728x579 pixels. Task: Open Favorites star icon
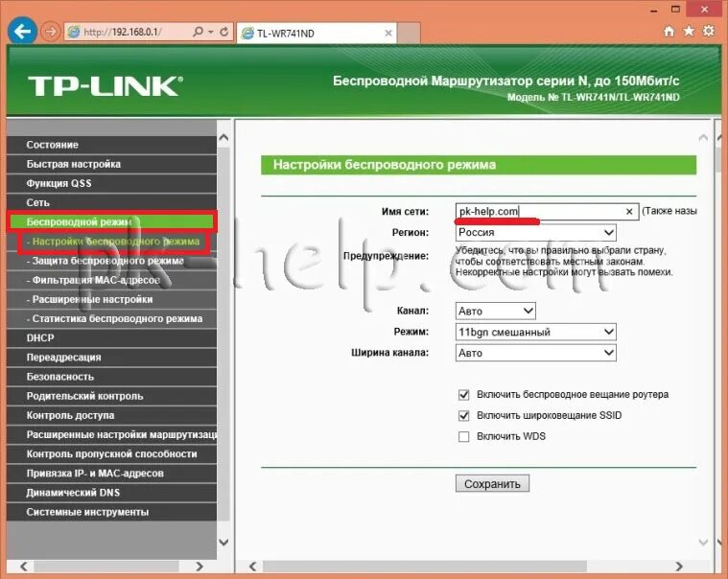coord(689,31)
